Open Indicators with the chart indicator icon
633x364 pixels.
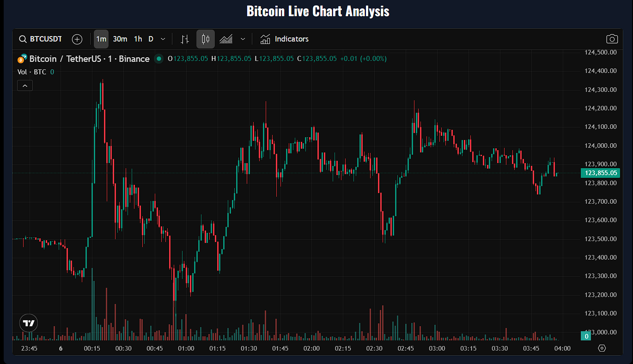coord(265,39)
